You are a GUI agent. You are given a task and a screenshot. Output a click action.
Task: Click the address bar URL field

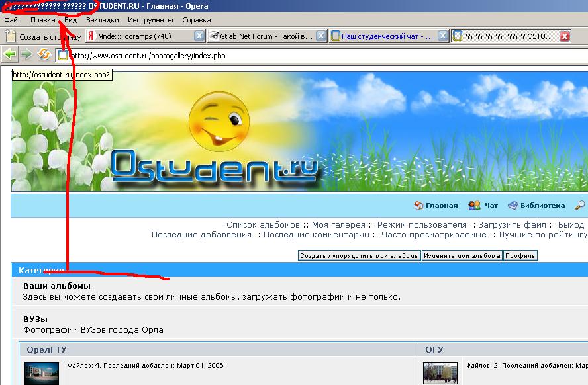(x=322, y=56)
